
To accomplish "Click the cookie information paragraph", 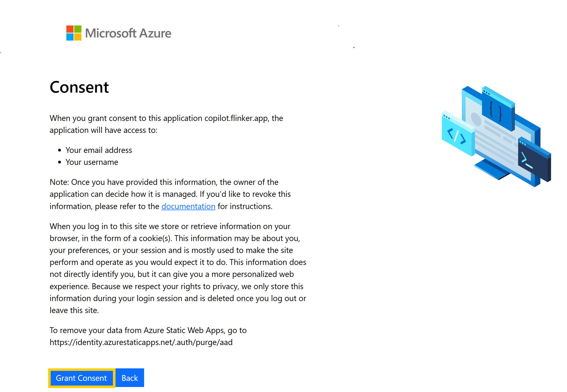I will click(x=178, y=268).
